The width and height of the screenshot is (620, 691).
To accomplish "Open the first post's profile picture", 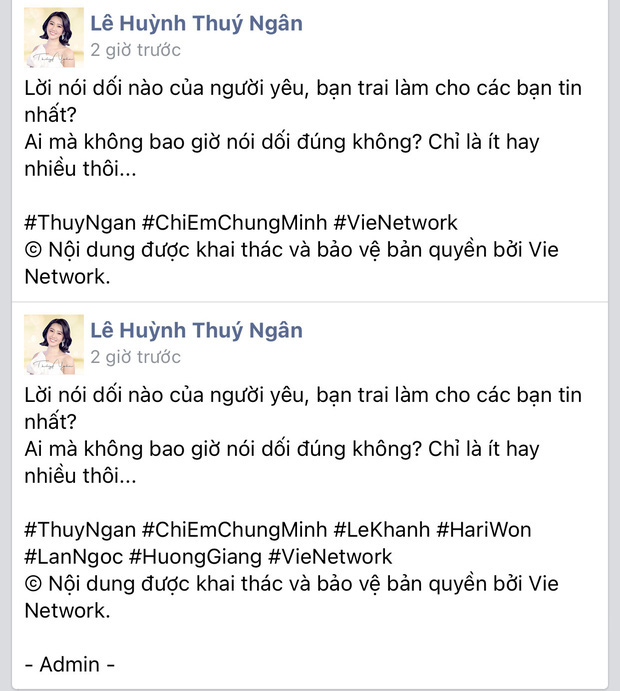I will click(54, 37).
